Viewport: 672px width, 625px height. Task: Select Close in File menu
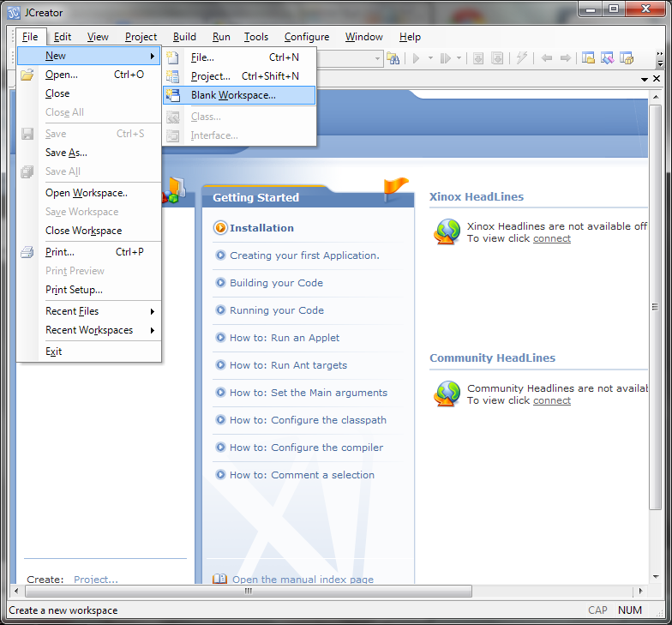tap(89, 93)
